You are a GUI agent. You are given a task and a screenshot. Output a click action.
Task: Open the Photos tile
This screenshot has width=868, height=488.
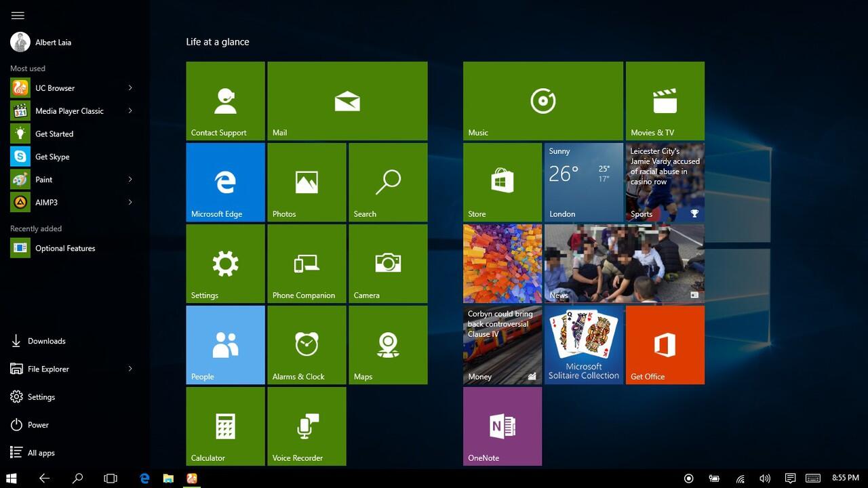pos(307,182)
